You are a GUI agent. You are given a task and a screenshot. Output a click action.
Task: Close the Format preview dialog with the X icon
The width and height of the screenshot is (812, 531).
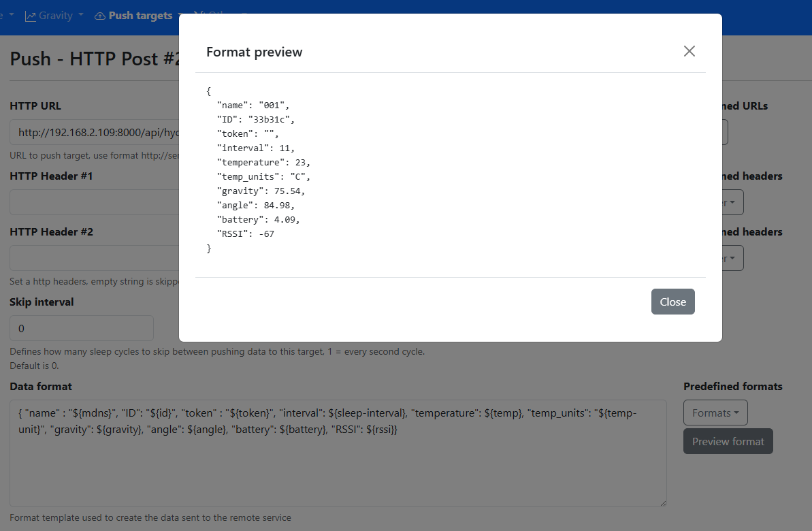pyautogui.click(x=689, y=51)
